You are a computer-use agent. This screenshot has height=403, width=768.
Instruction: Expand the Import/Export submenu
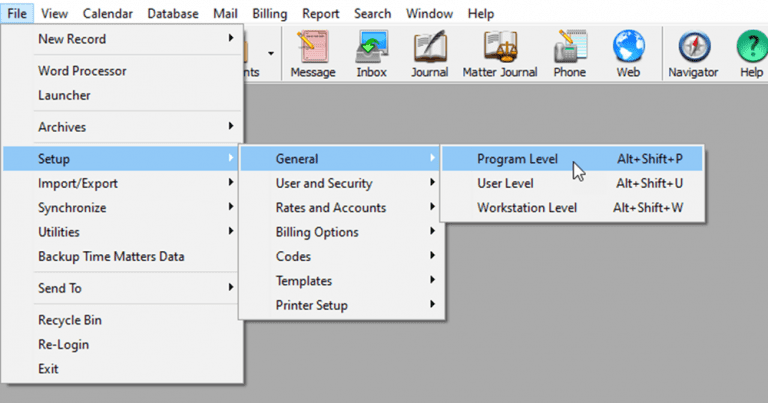[x=72, y=184]
